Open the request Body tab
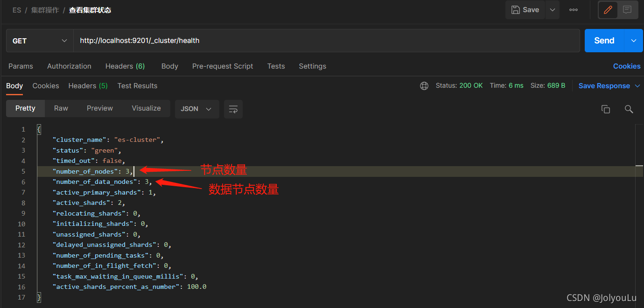 [x=170, y=66]
